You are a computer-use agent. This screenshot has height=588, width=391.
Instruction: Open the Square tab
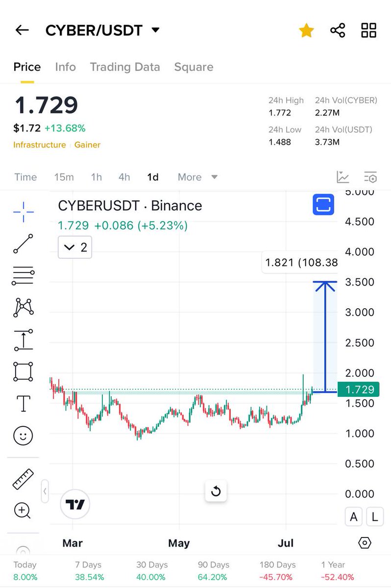tap(194, 67)
